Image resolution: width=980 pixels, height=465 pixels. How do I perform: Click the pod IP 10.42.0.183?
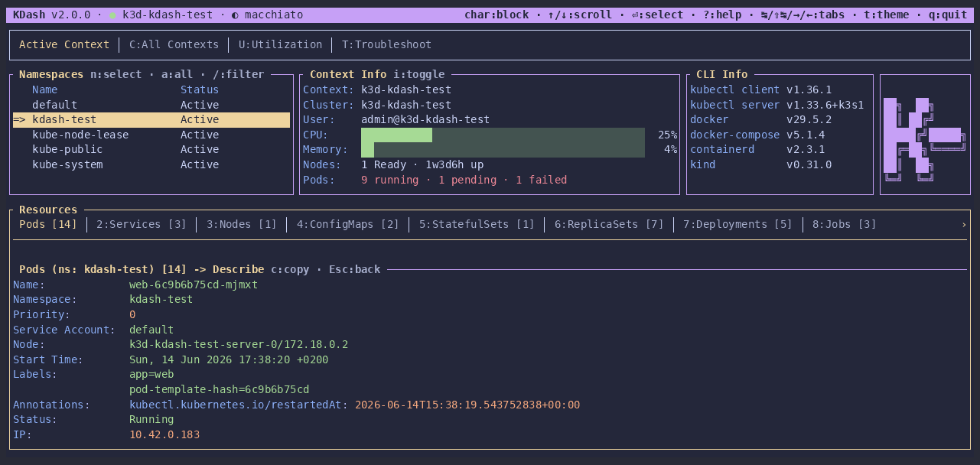[164, 434]
